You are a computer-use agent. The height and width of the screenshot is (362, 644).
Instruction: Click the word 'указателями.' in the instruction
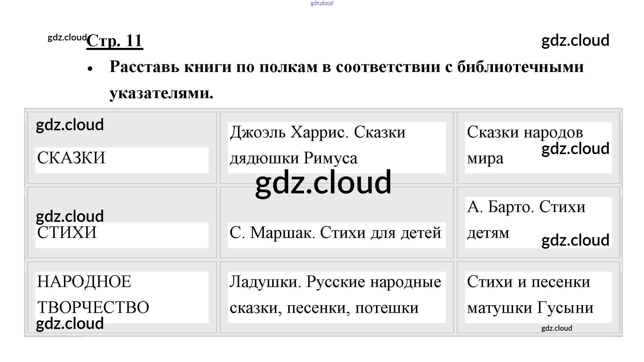tap(161, 93)
